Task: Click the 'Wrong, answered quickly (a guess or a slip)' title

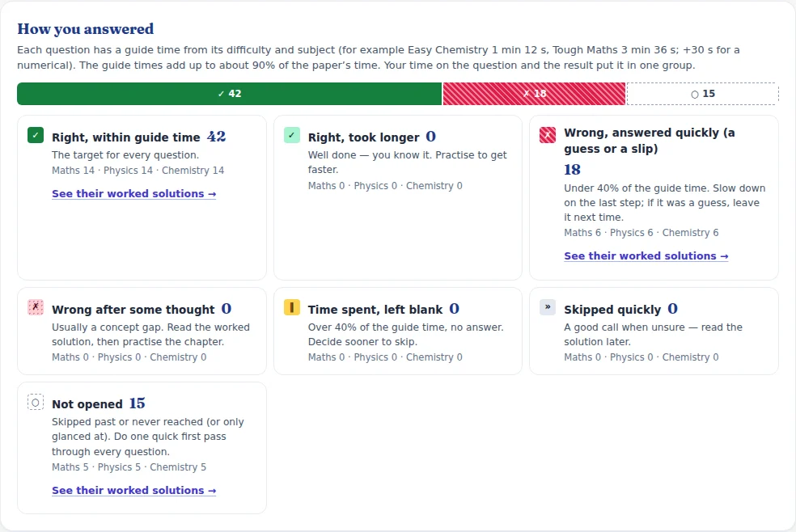Action: tap(650, 141)
